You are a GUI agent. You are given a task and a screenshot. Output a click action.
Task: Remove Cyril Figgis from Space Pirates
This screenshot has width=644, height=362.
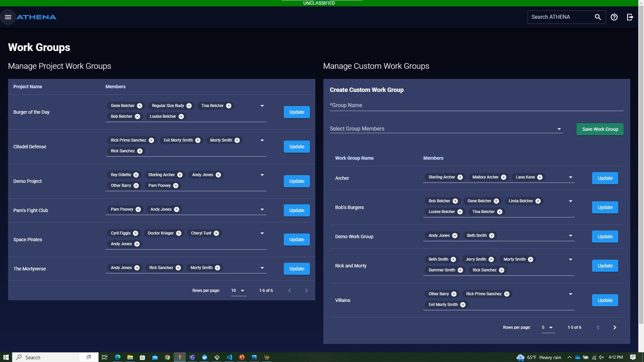(x=135, y=233)
